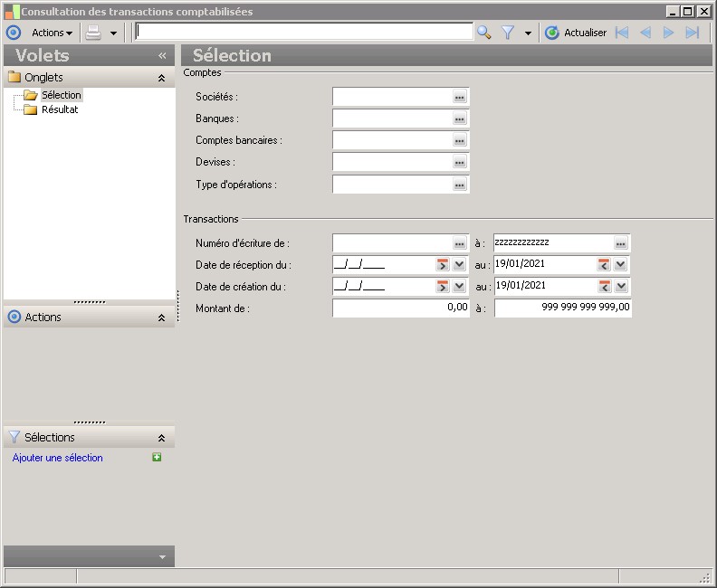Select the Résultat tab in the tree
This screenshot has width=717, height=588.
[x=60, y=109]
